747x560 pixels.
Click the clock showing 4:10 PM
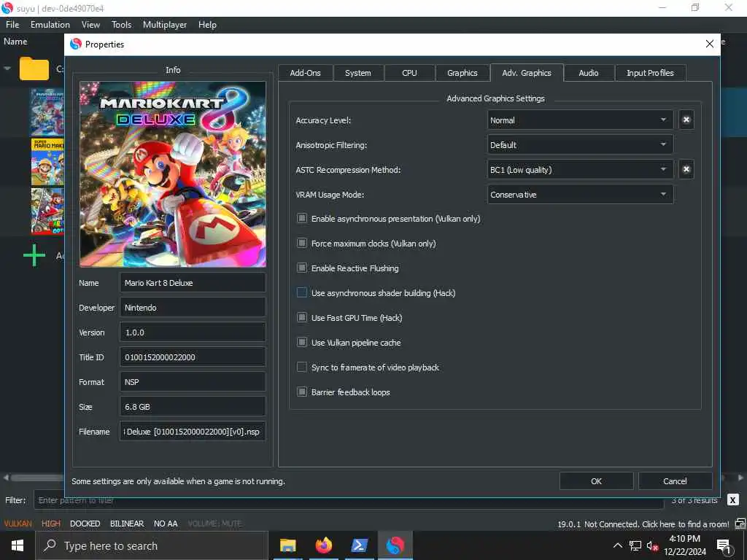coord(684,539)
